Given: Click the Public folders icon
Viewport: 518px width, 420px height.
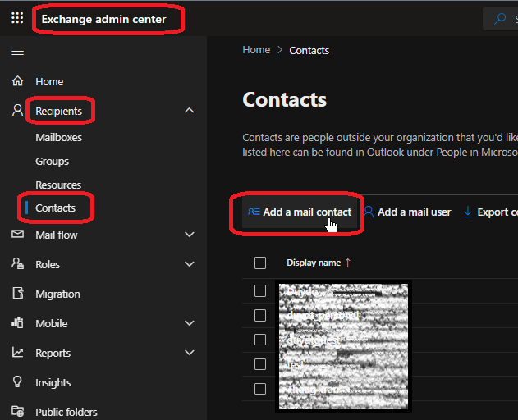Looking at the screenshot, I should coord(17,411).
